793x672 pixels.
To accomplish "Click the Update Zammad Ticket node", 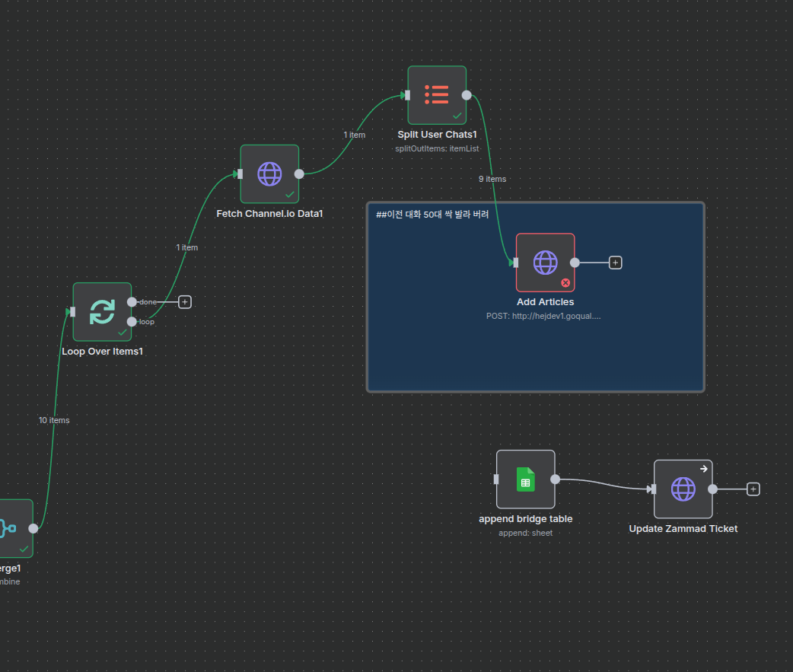I will (x=683, y=489).
